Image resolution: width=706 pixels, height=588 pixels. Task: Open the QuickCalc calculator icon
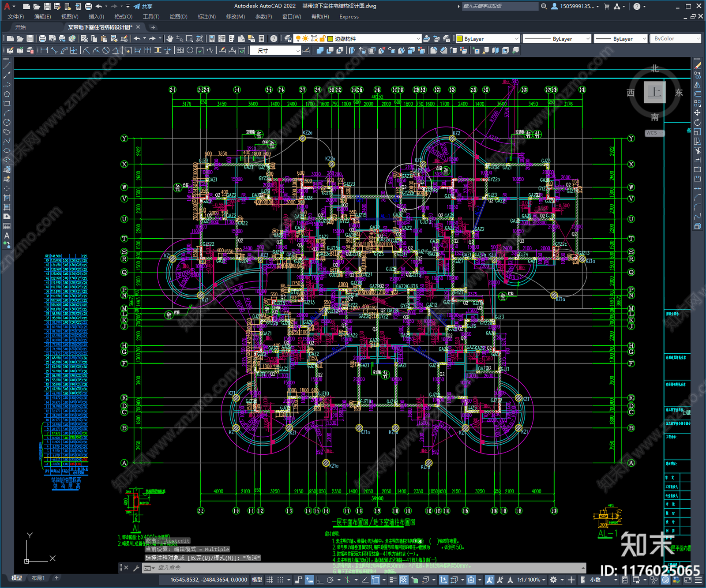click(x=261, y=39)
